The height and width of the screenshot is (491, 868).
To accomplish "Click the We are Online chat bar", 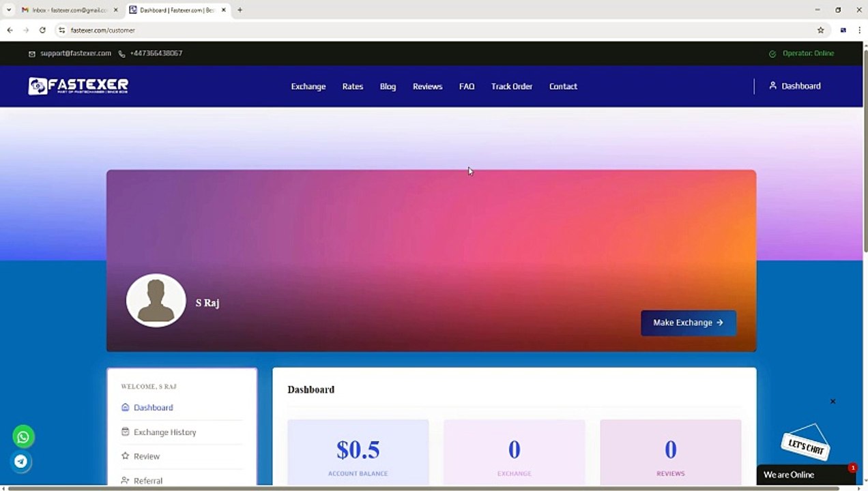I will coord(806,475).
